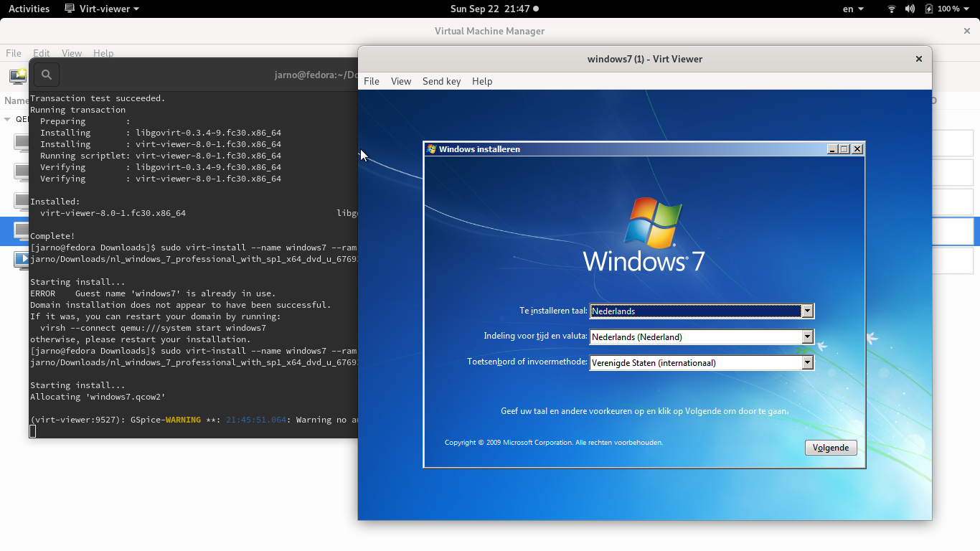
Task: Close the Virt Viewer window
Action: 918,59
